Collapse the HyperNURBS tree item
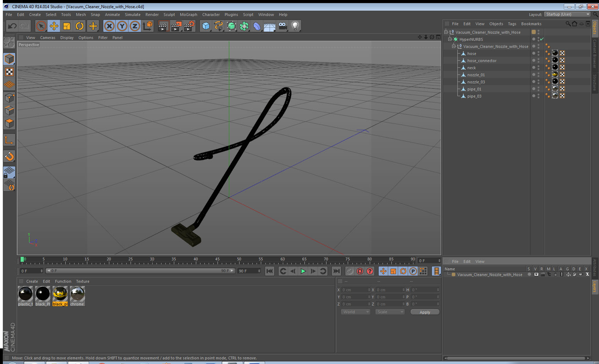 pyautogui.click(x=450, y=39)
